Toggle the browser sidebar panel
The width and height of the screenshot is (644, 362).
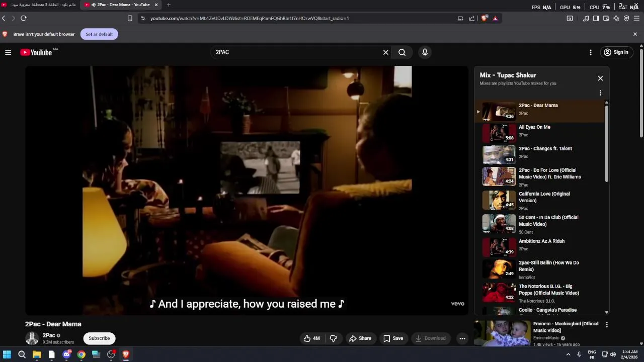(x=596, y=18)
